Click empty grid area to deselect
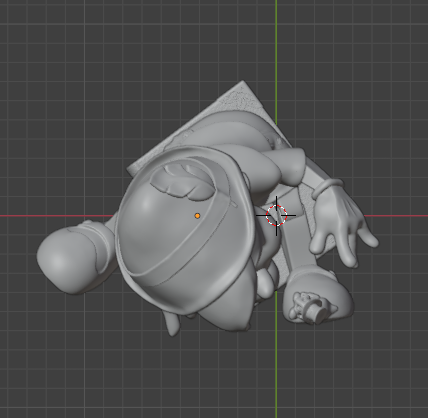 coord(67,67)
